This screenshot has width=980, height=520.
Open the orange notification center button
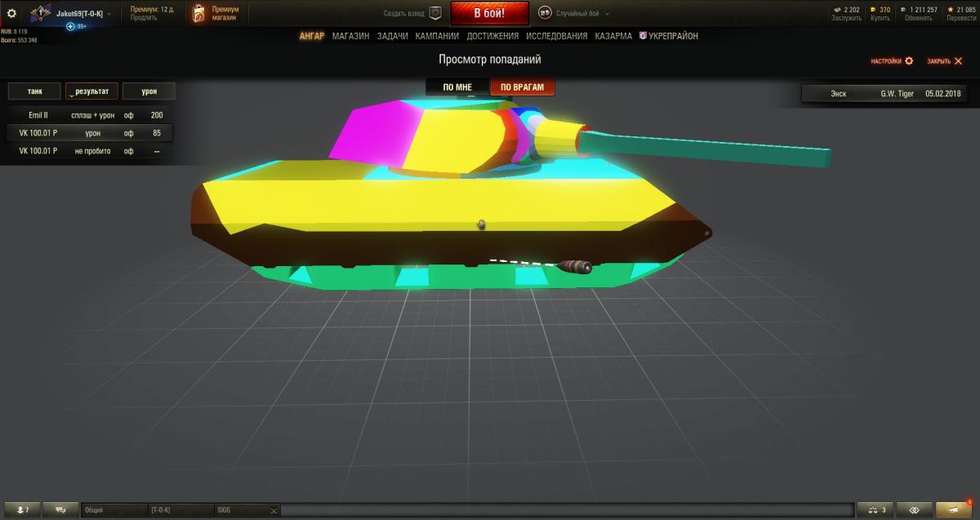click(x=953, y=510)
